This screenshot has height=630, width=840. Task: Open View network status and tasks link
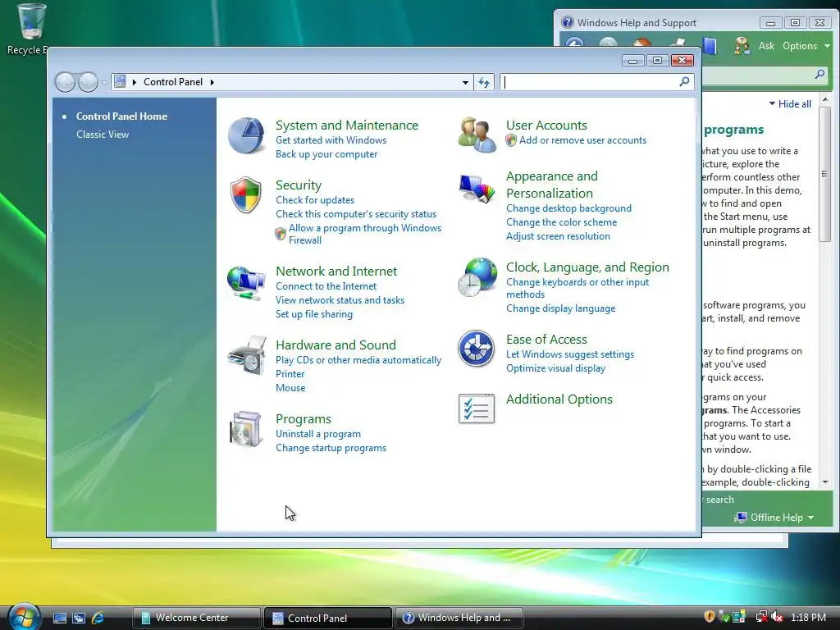click(x=340, y=300)
